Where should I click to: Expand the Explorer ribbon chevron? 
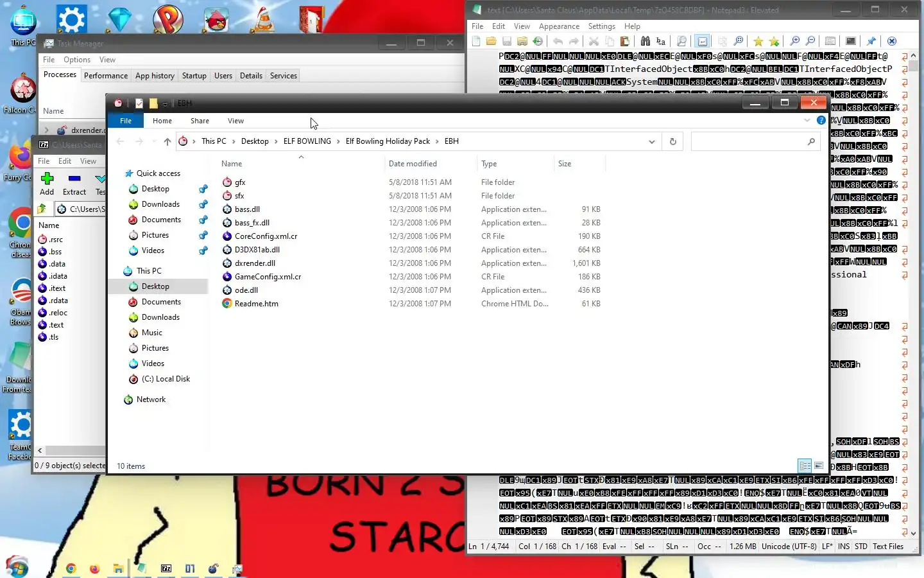coord(807,120)
